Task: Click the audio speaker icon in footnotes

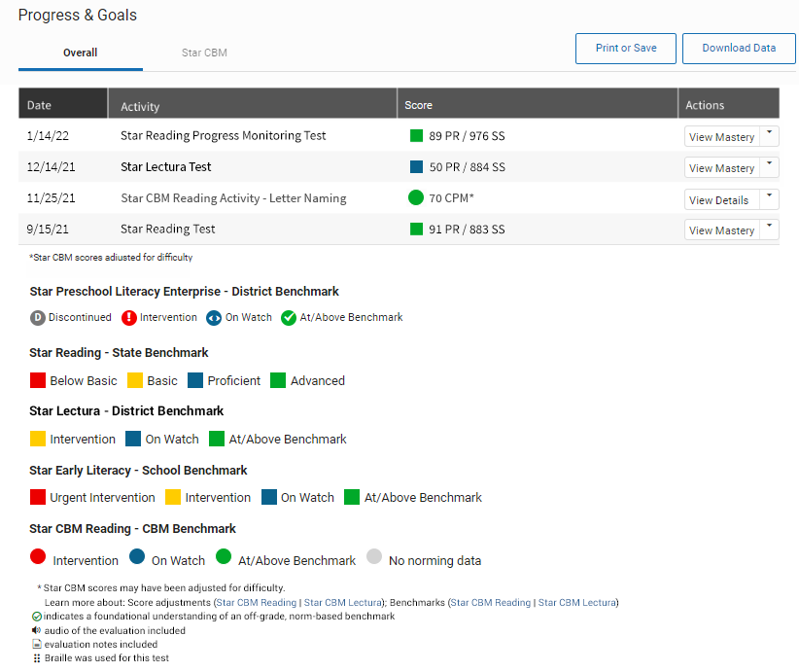Action: coord(37,630)
